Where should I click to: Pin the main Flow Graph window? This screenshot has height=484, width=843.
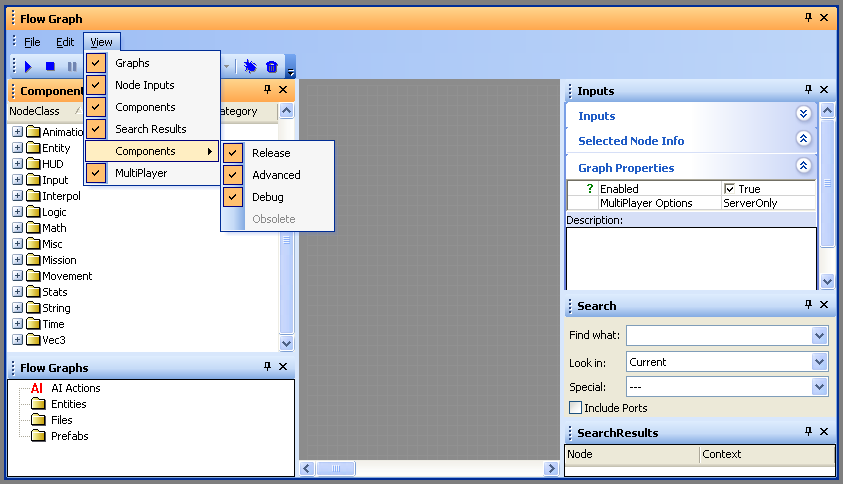tap(808, 17)
